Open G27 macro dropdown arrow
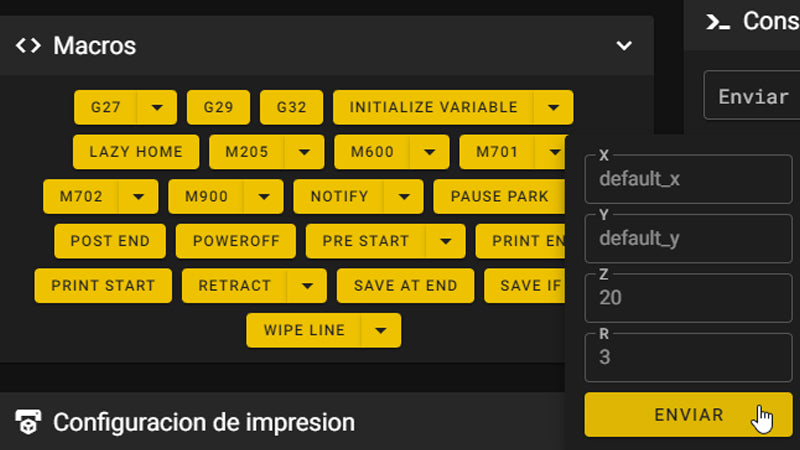The width and height of the screenshot is (800, 450). coord(157,107)
